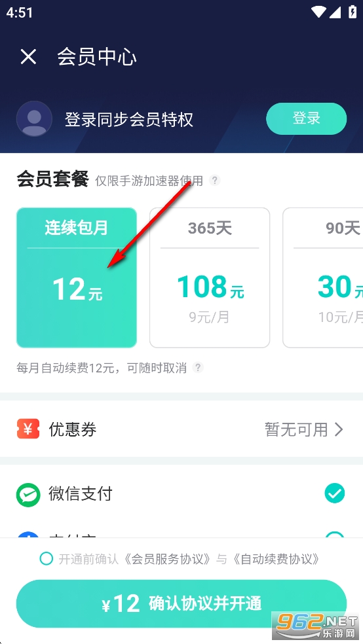The height and width of the screenshot is (644, 363).
Task: Tap the 登录 login button
Action: pos(306,118)
